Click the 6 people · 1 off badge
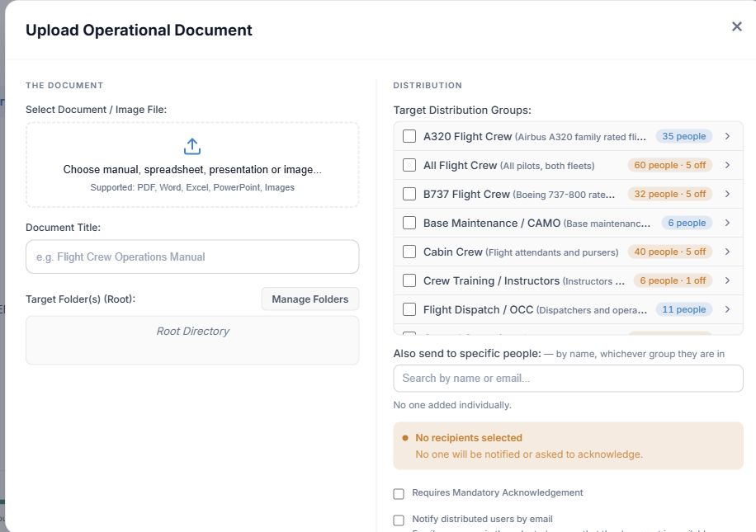 click(673, 281)
